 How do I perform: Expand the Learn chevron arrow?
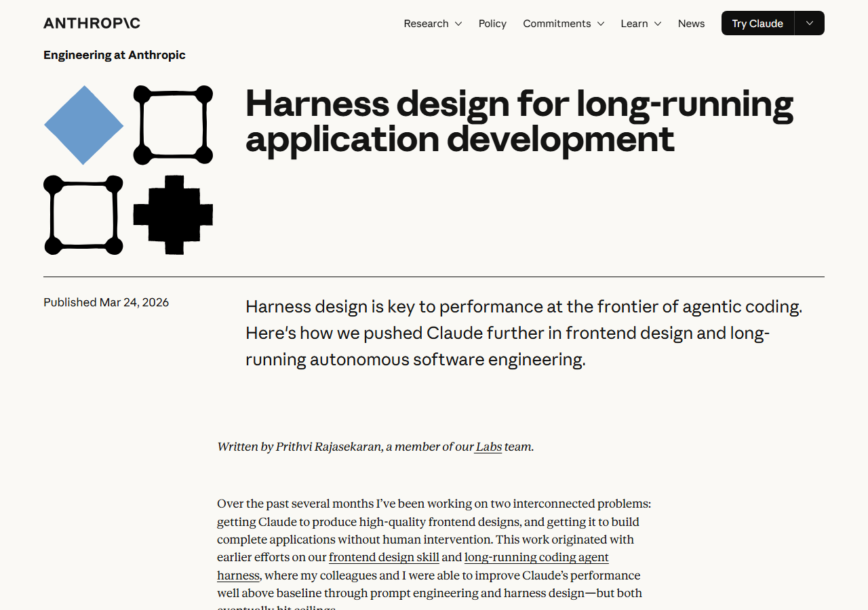(x=658, y=24)
